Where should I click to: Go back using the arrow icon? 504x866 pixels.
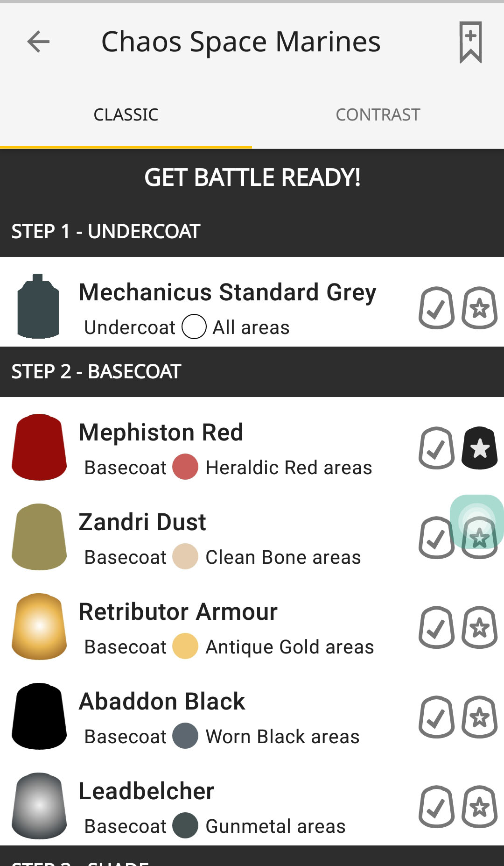38,42
